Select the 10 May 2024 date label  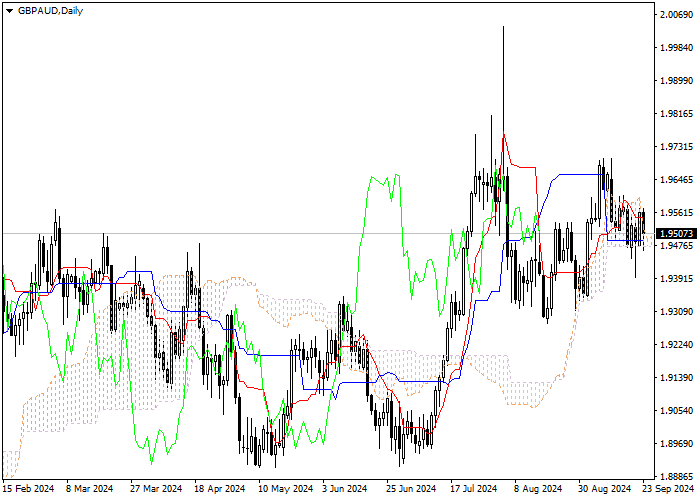286,489
